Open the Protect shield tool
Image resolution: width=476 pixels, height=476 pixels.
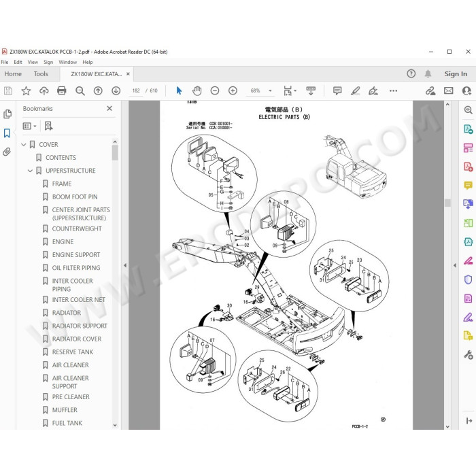[468, 279]
